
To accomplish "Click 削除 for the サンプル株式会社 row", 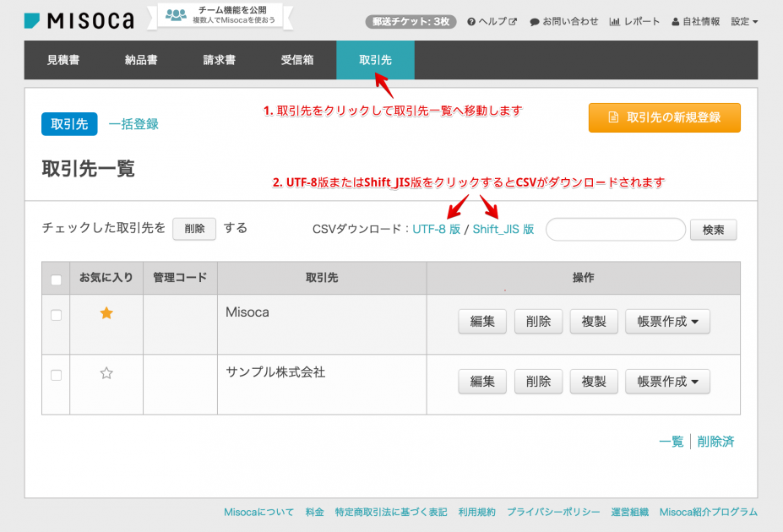I will pos(538,382).
